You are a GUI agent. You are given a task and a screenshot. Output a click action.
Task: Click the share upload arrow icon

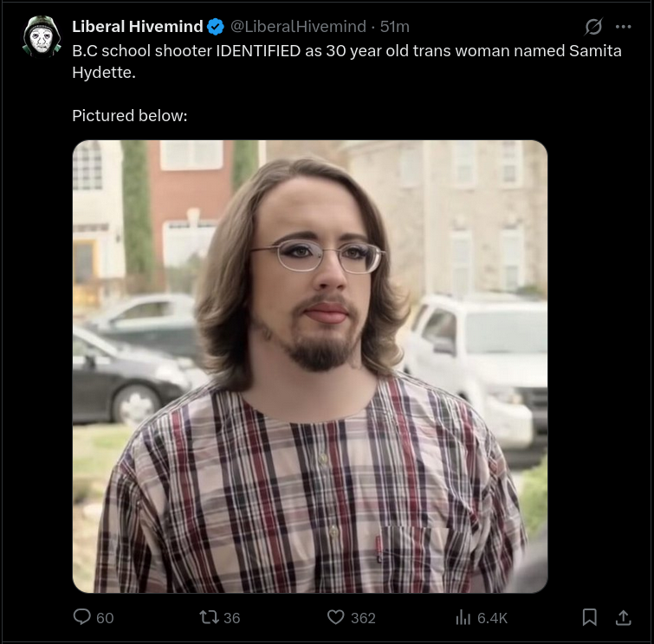point(623,617)
